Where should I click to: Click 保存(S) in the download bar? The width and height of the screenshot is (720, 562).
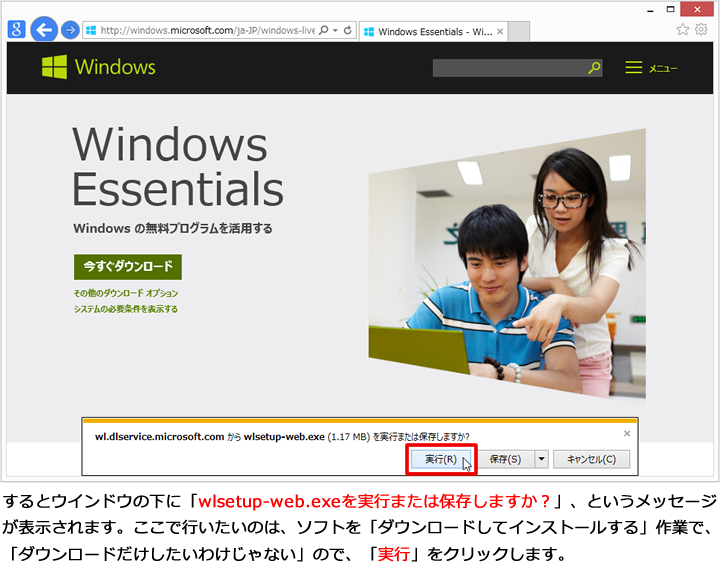(x=505, y=459)
